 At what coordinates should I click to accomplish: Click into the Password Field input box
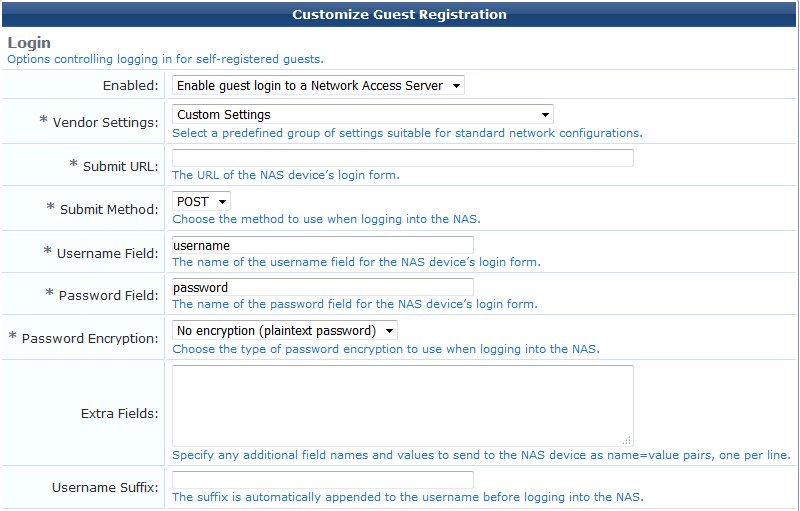click(322, 288)
